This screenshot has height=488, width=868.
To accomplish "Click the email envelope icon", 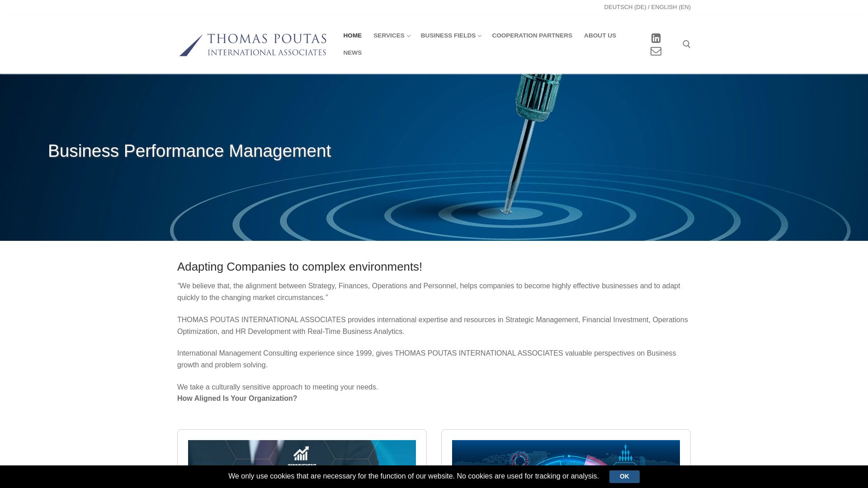I will [656, 52].
